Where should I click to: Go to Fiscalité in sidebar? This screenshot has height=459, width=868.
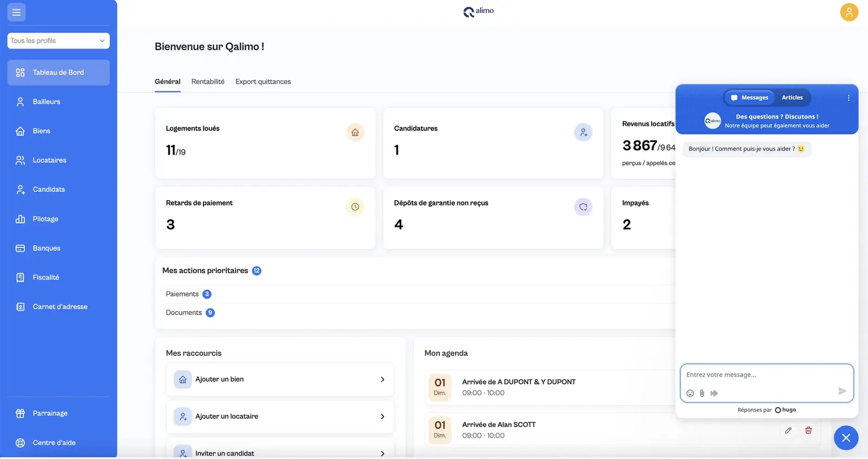59,278
